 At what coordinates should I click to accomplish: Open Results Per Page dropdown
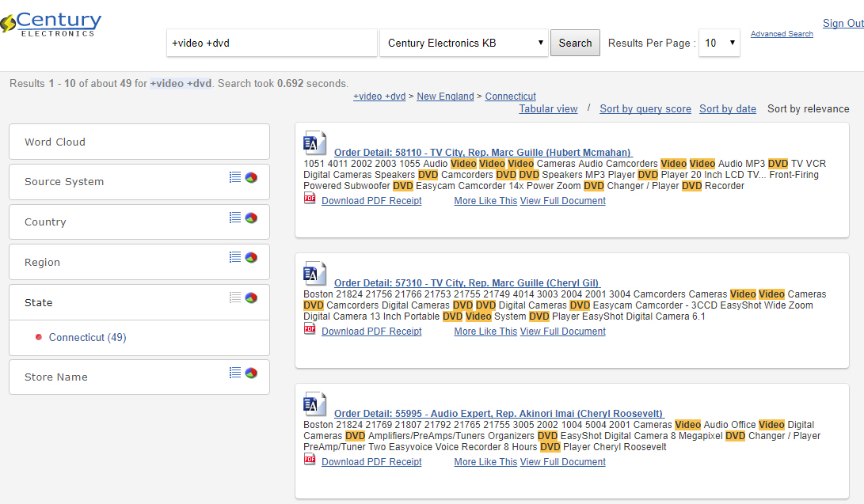coord(719,43)
